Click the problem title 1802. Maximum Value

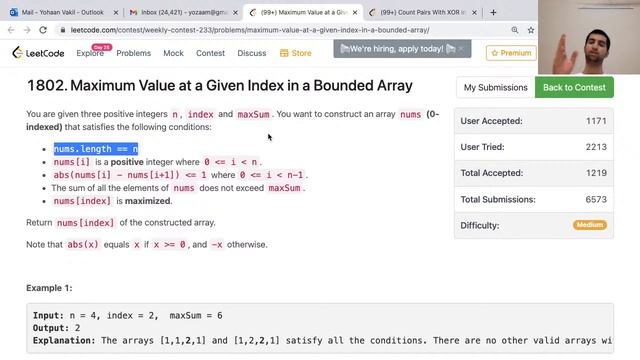220,85
